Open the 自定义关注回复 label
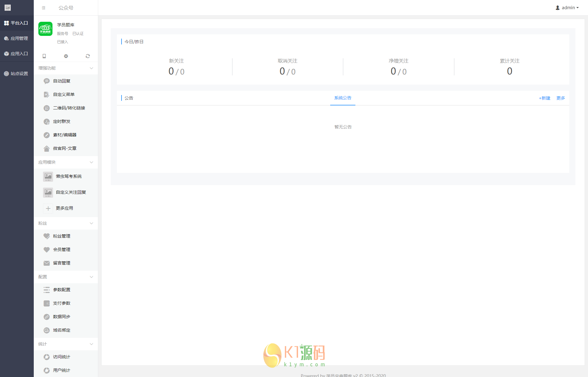This screenshot has width=588, height=377. click(71, 192)
